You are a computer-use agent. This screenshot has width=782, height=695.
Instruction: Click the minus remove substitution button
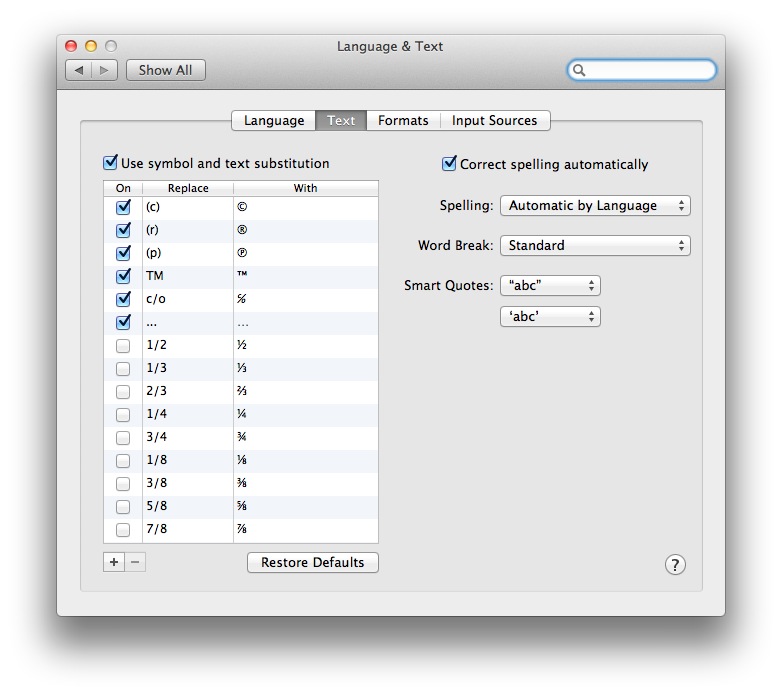[x=136, y=562]
